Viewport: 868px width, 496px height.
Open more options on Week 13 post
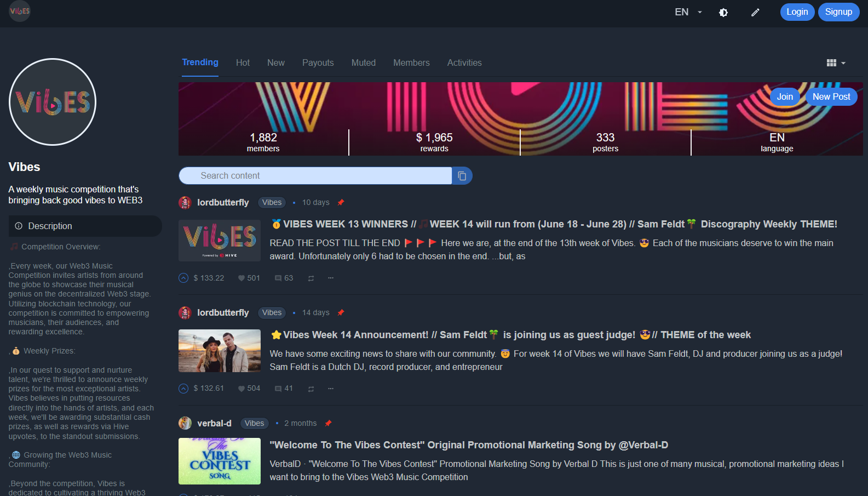pos(331,278)
